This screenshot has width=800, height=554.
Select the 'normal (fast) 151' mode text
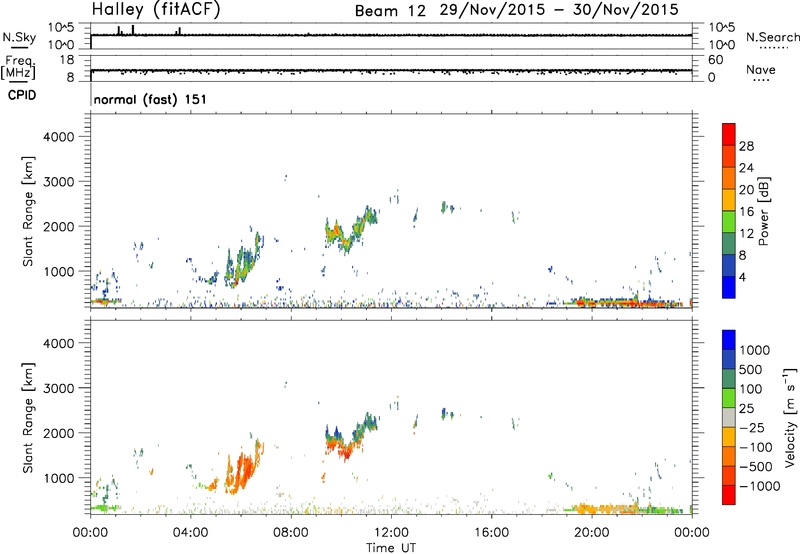tap(150, 99)
